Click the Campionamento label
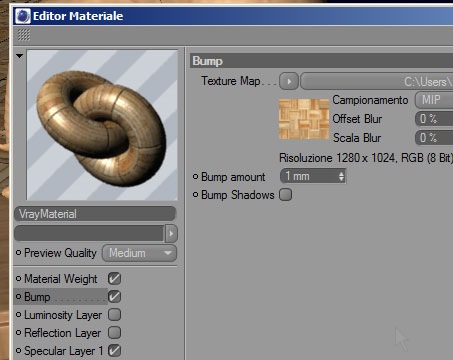This screenshot has height=360, width=453. 370,100
